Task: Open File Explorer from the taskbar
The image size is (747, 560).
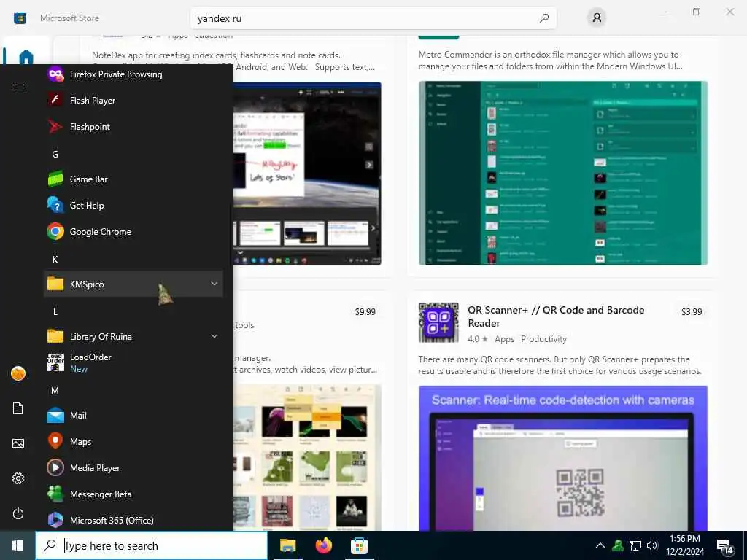Action: [287, 545]
